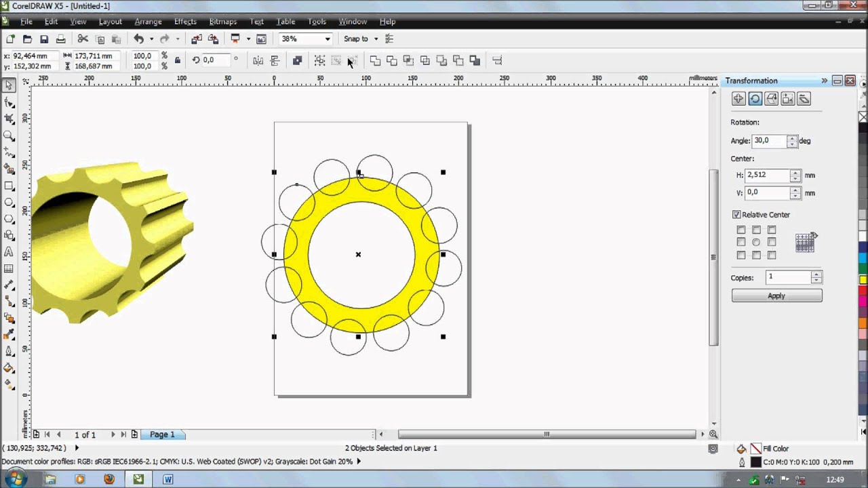Expand the application launcher dropdown arrow
Screen dimensions: 868x488
(248, 39)
